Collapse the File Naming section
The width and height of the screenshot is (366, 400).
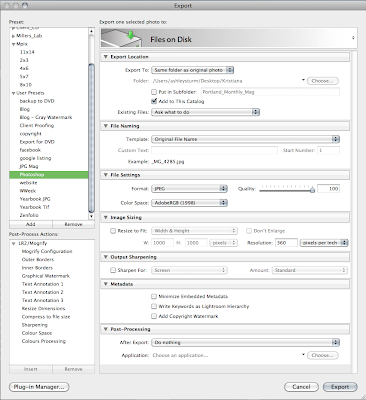pos(105,126)
